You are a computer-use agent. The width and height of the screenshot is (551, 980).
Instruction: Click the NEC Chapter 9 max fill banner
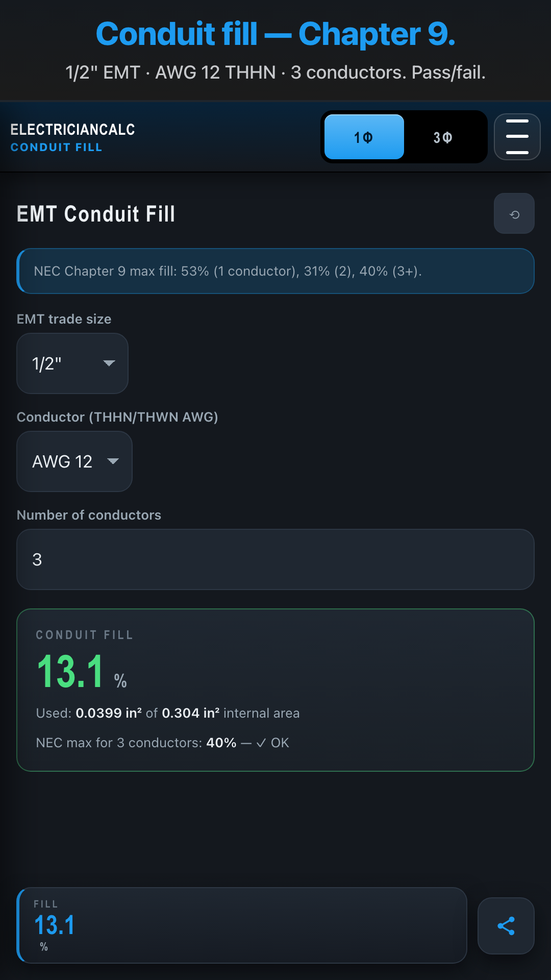pos(275,271)
